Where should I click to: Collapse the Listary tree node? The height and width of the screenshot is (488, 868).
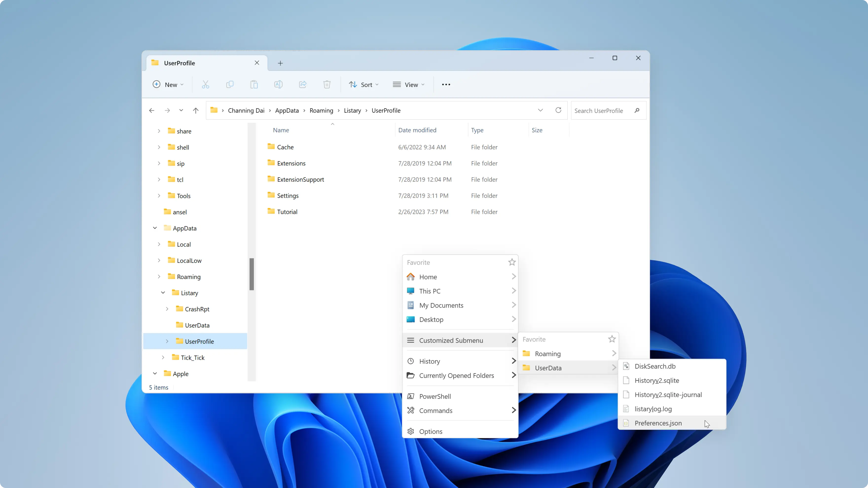point(163,293)
